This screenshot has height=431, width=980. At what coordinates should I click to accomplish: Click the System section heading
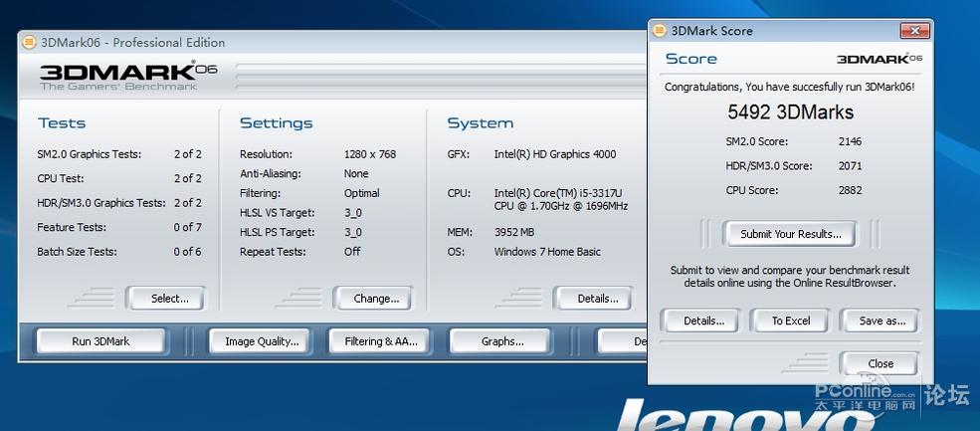480,123
